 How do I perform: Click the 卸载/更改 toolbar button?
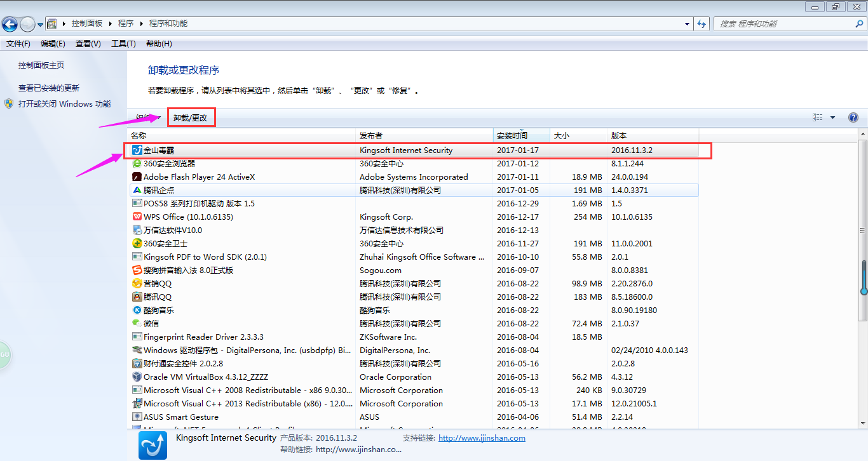(191, 117)
